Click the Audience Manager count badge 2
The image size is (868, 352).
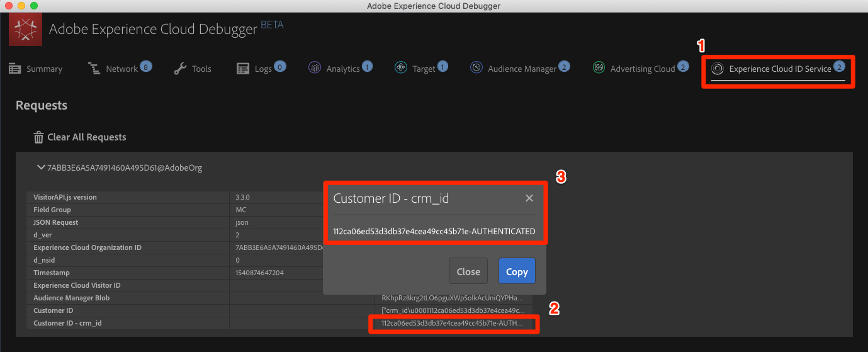pyautogui.click(x=564, y=65)
